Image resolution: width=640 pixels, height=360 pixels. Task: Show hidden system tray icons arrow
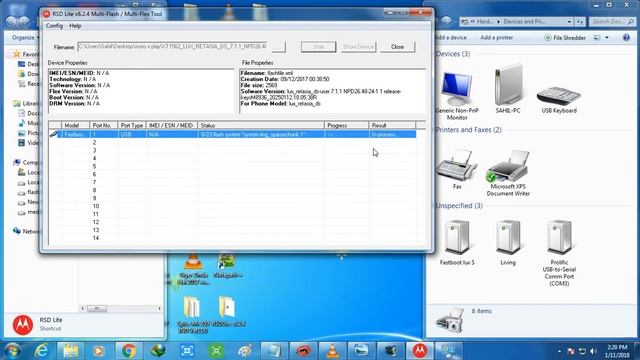pos(560,351)
